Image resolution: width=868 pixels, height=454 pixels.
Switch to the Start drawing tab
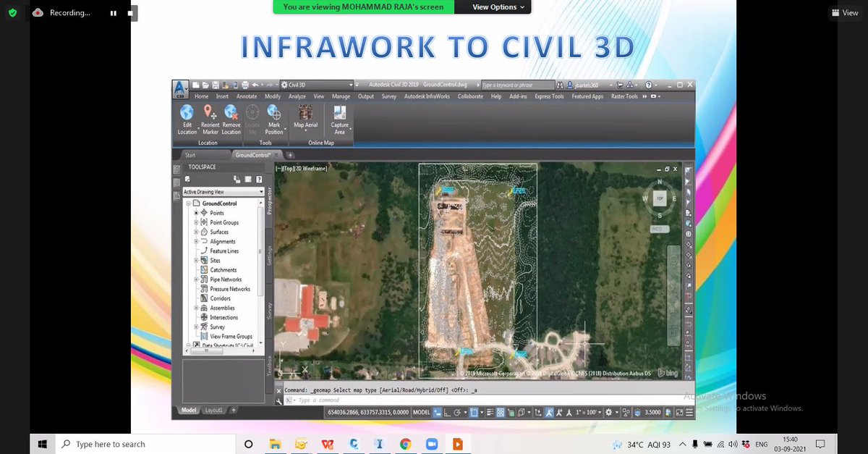(x=190, y=155)
